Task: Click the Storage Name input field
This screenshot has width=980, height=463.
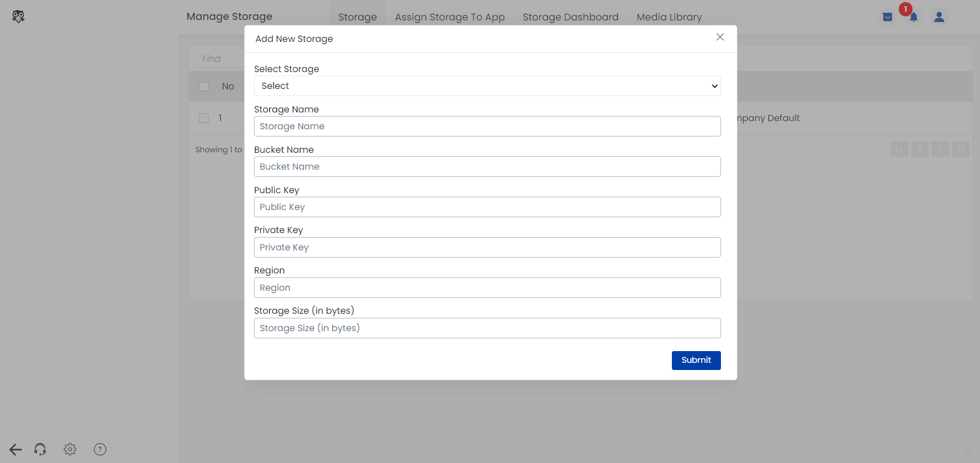Action: point(487,126)
